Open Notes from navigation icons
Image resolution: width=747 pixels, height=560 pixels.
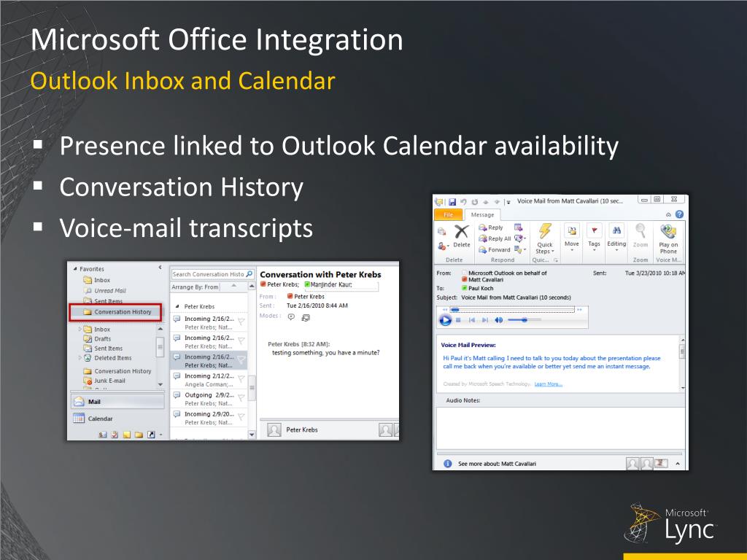[x=127, y=435]
